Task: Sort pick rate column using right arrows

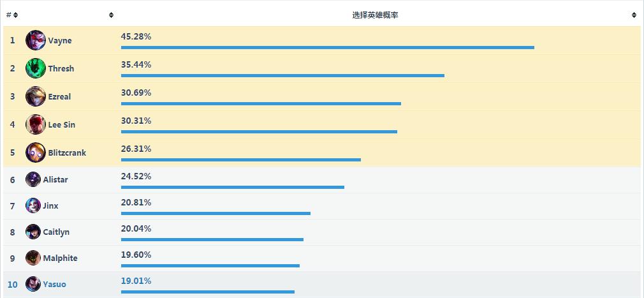Action: coord(634,15)
